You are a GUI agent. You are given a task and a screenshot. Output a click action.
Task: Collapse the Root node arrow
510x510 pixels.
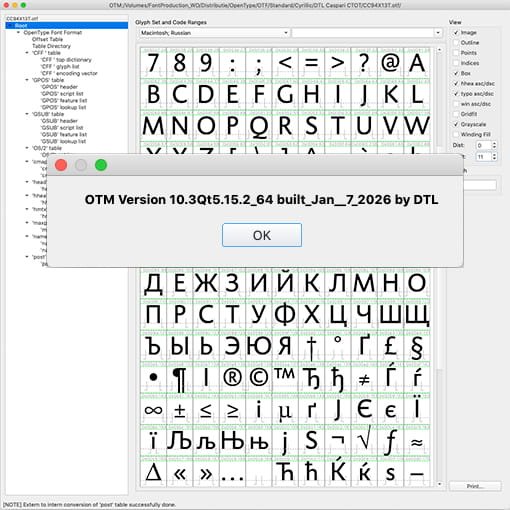point(10,26)
